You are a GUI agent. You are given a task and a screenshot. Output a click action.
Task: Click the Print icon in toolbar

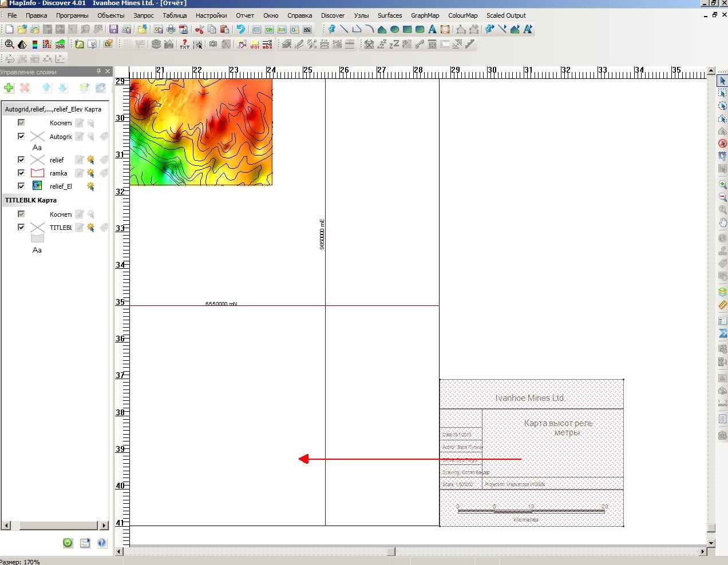click(x=171, y=29)
